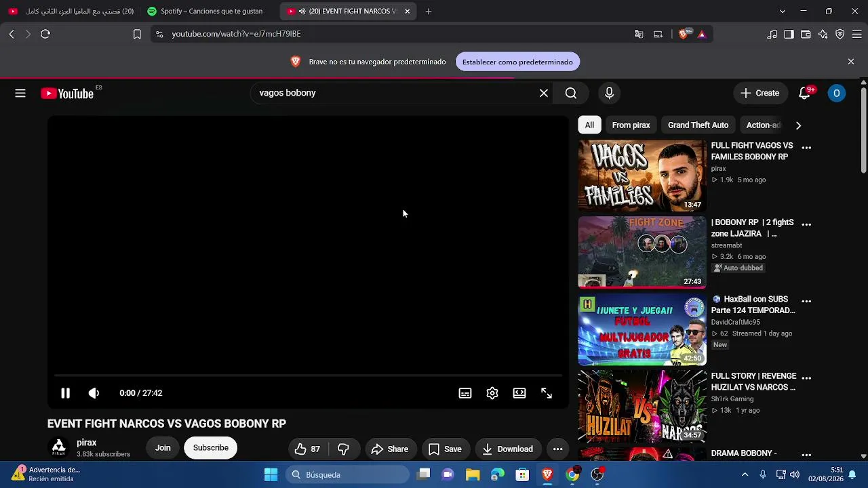Open the pirax channel avatar
Screen dimensions: 868x488
point(59,448)
